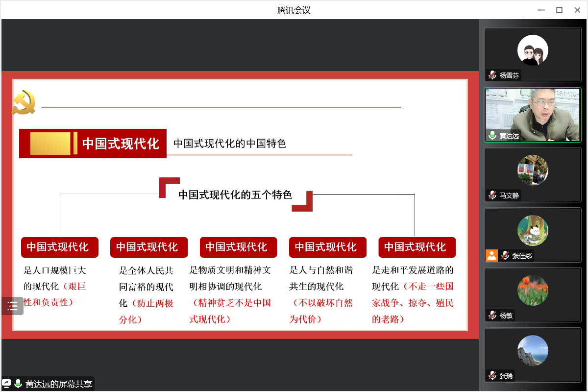Click muted microphone icon next to 张佳娜
The image size is (588, 392).
pos(505,255)
